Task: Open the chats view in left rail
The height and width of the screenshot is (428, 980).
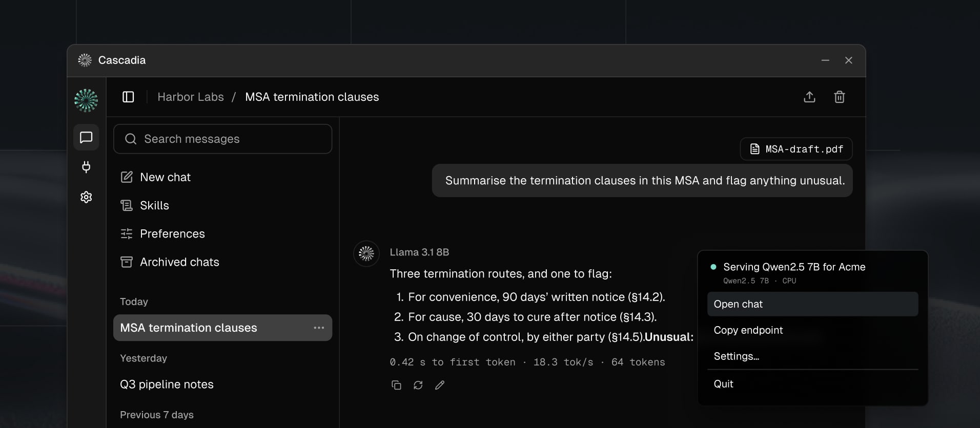Action: [x=86, y=137]
